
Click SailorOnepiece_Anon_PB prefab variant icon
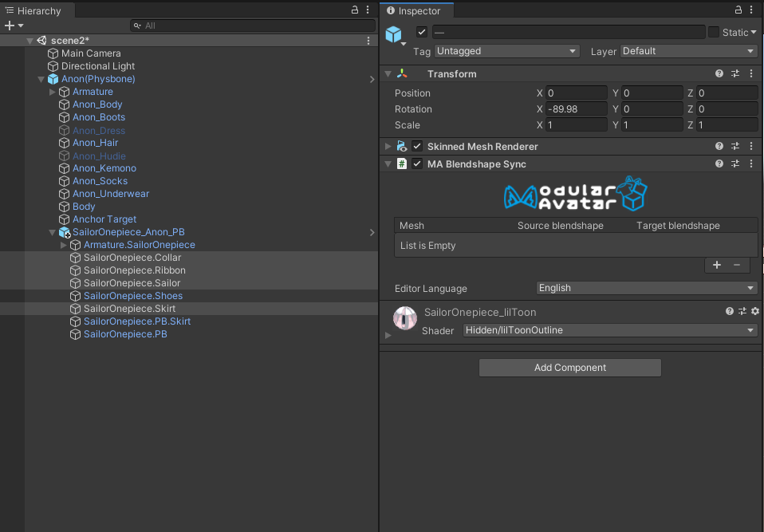pyautogui.click(x=65, y=232)
